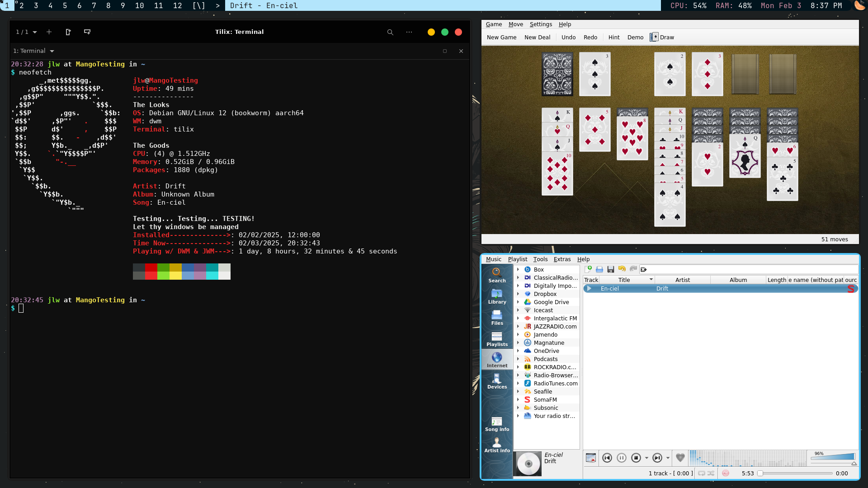Add a new Tilix session with plus
The image size is (868, 488).
click(49, 32)
